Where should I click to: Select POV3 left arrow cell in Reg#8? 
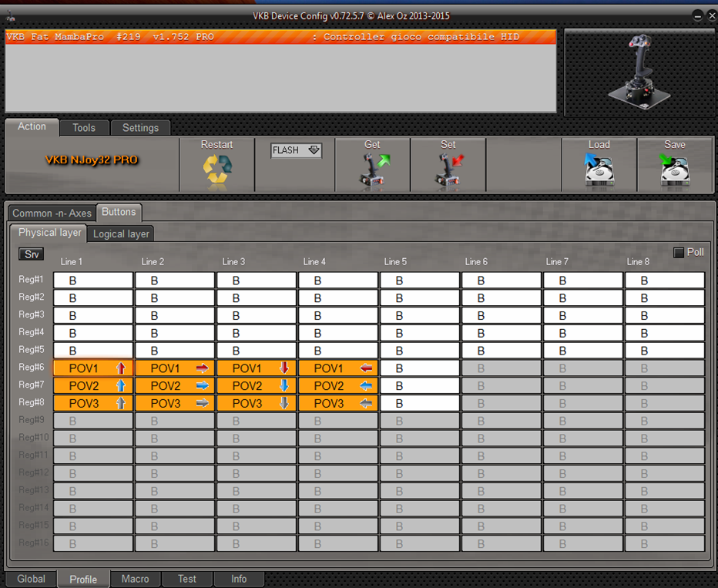(338, 403)
